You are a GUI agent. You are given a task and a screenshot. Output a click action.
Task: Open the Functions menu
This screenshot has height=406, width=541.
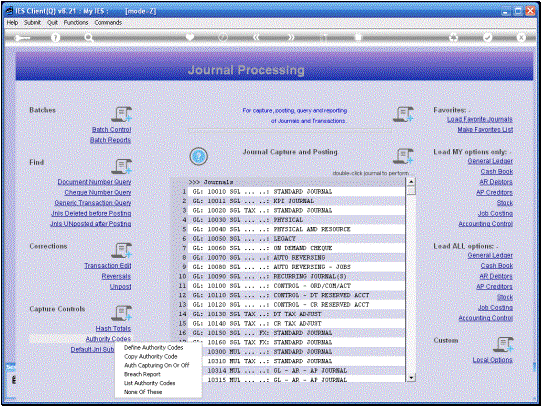[76, 22]
